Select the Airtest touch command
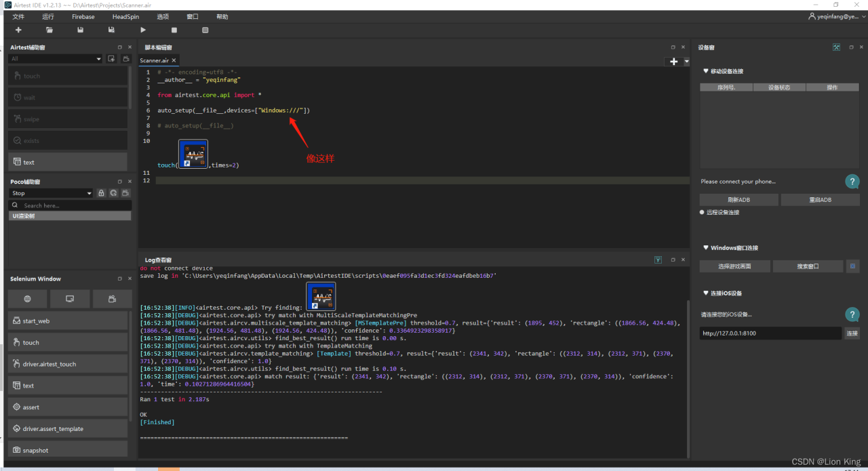 [68, 76]
